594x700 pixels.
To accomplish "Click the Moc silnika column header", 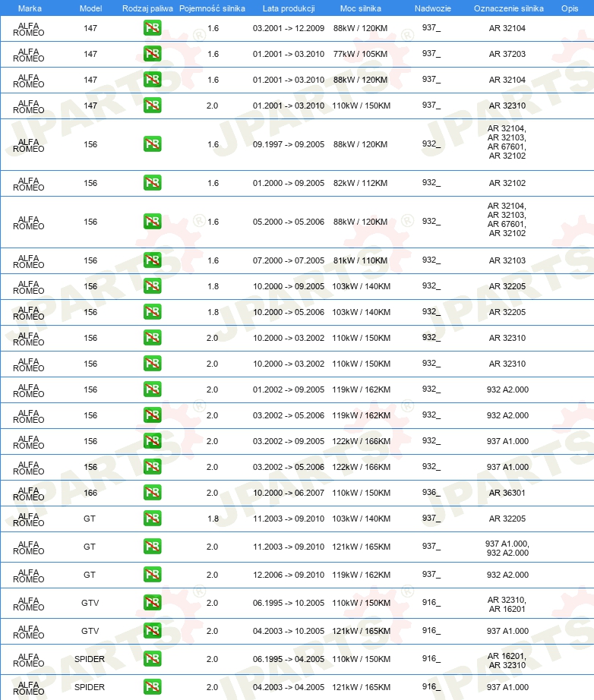I will 360,8.
